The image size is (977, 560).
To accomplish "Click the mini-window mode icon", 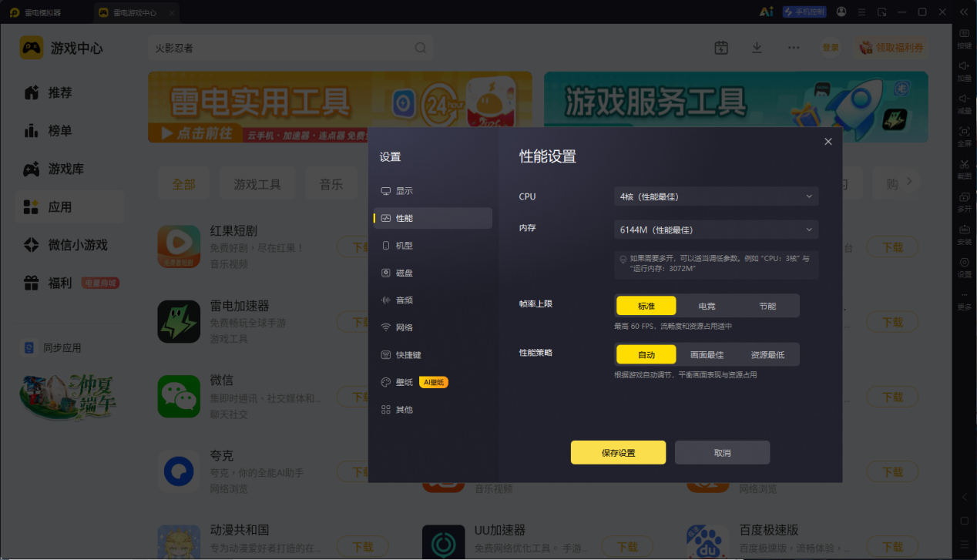I will (881, 12).
